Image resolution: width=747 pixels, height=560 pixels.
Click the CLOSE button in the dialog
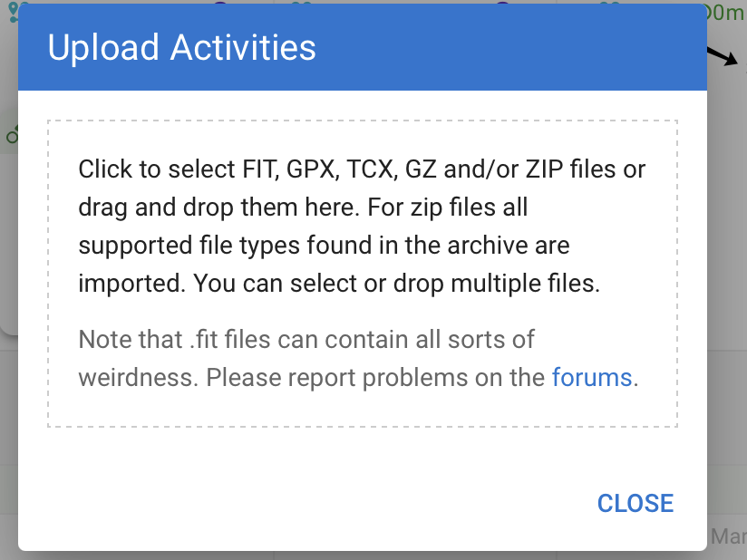[635, 503]
